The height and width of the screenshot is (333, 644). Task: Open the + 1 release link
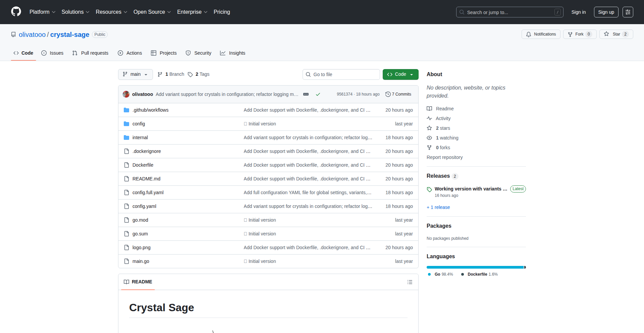[438, 207]
